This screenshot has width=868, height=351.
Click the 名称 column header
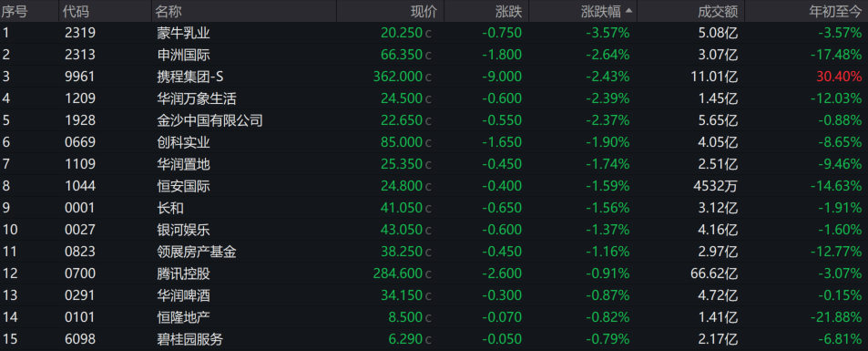[168, 11]
